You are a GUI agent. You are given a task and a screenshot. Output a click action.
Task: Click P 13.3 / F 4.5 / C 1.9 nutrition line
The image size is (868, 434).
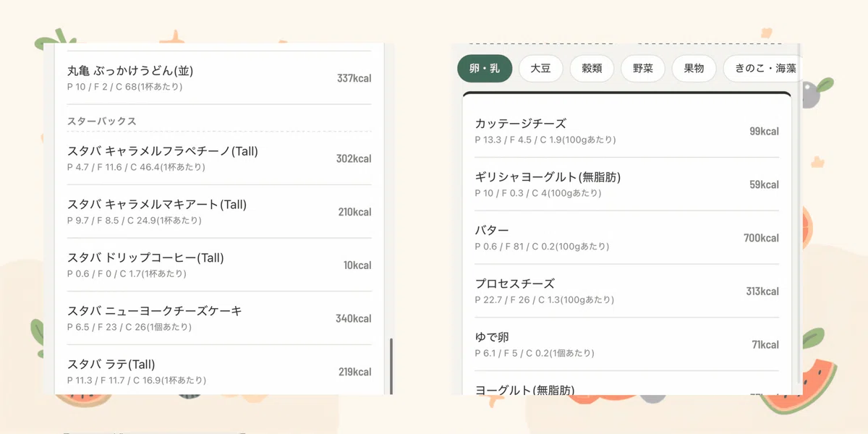[545, 140]
